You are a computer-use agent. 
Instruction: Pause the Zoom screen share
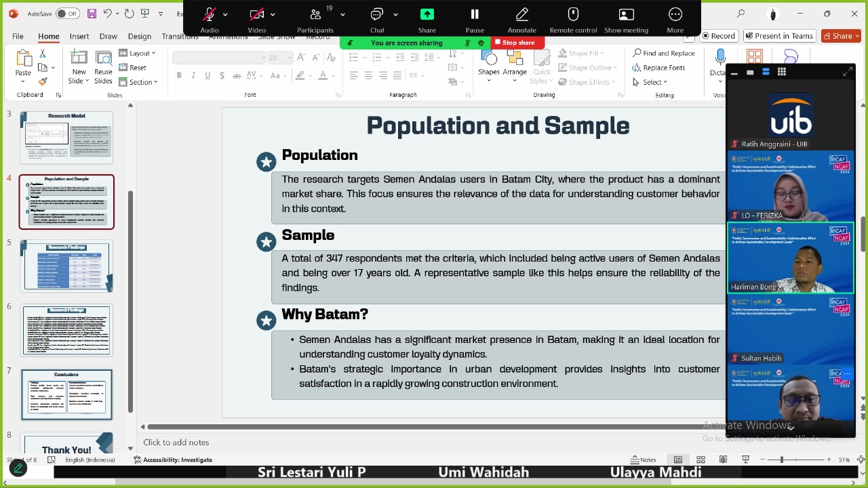tap(475, 15)
